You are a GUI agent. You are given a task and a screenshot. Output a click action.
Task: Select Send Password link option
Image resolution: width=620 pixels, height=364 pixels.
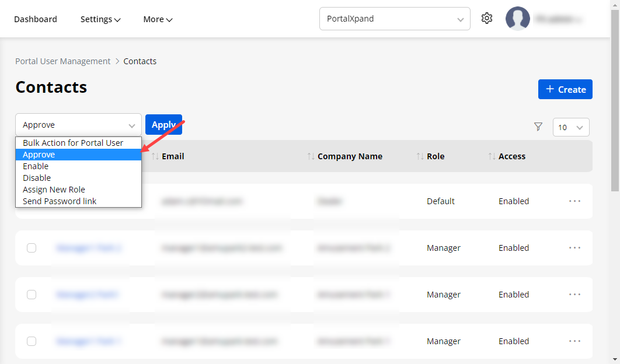pyautogui.click(x=60, y=201)
